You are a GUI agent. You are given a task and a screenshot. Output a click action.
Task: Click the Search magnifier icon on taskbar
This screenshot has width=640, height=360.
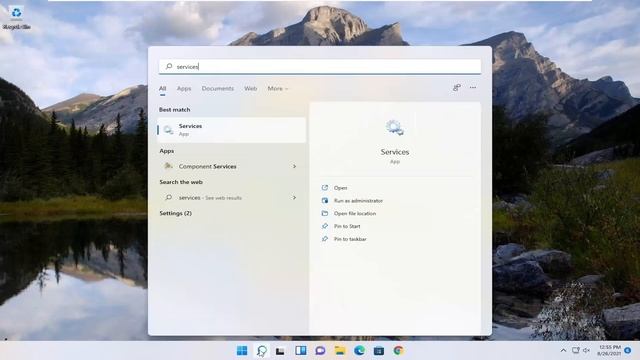tap(262, 351)
